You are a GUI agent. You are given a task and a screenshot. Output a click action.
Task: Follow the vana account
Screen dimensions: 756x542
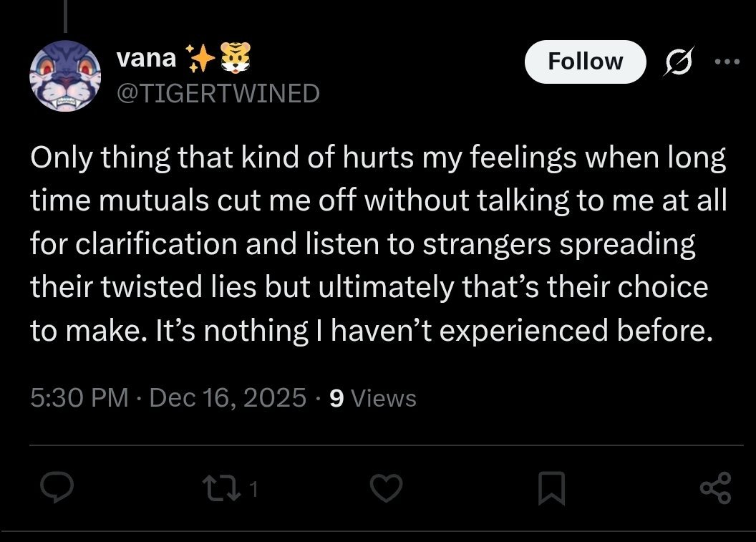tap(585, 62)
